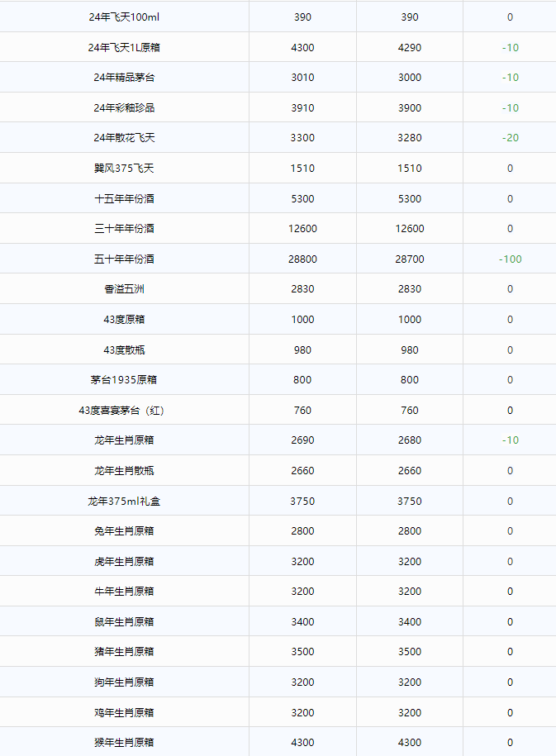Click the -10 change for 龙年生肖原箱

[511, 440]
